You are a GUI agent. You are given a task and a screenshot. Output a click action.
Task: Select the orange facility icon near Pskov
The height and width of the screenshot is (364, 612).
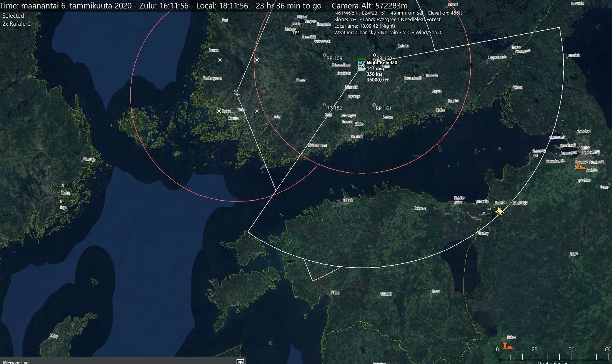pos(508,345)
